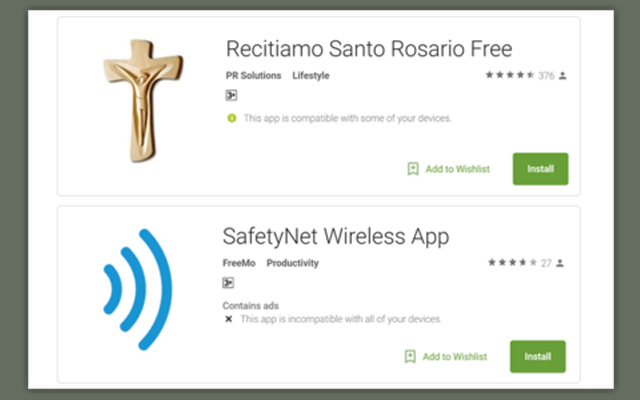Click the X incompatibility icon
The image size is (640, 400).
(229, 319)
